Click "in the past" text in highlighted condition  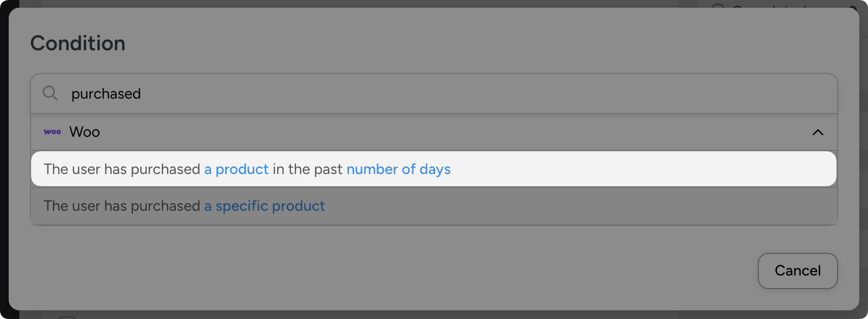point(307,169)
